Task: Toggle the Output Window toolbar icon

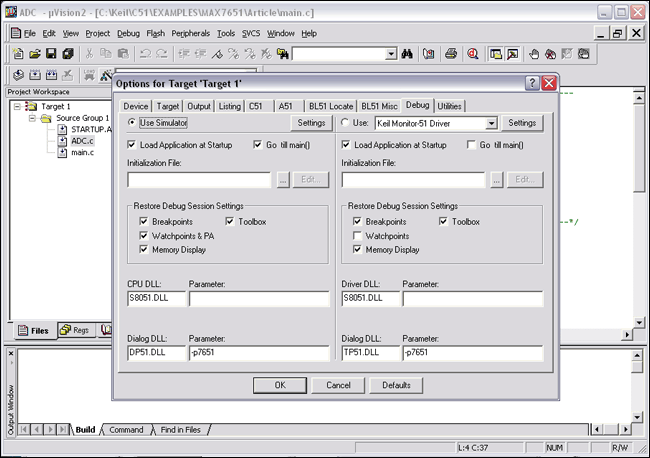Action: coord(512,54)
